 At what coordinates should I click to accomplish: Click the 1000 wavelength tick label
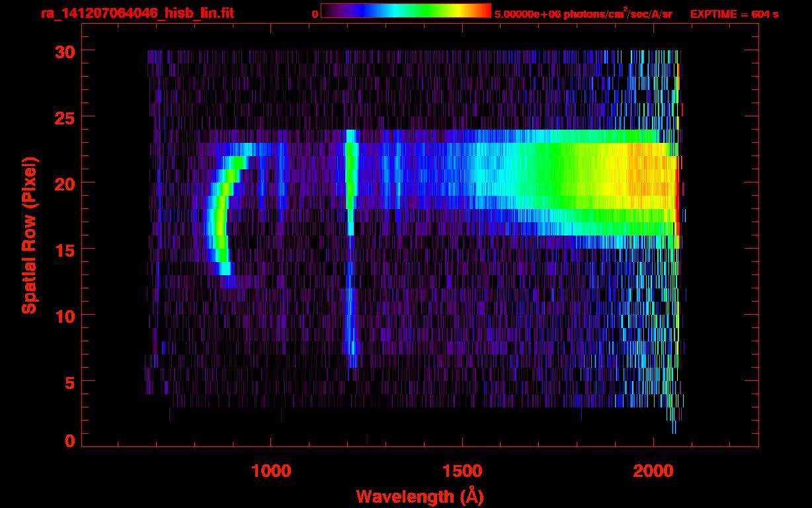(x=271, y=472)
